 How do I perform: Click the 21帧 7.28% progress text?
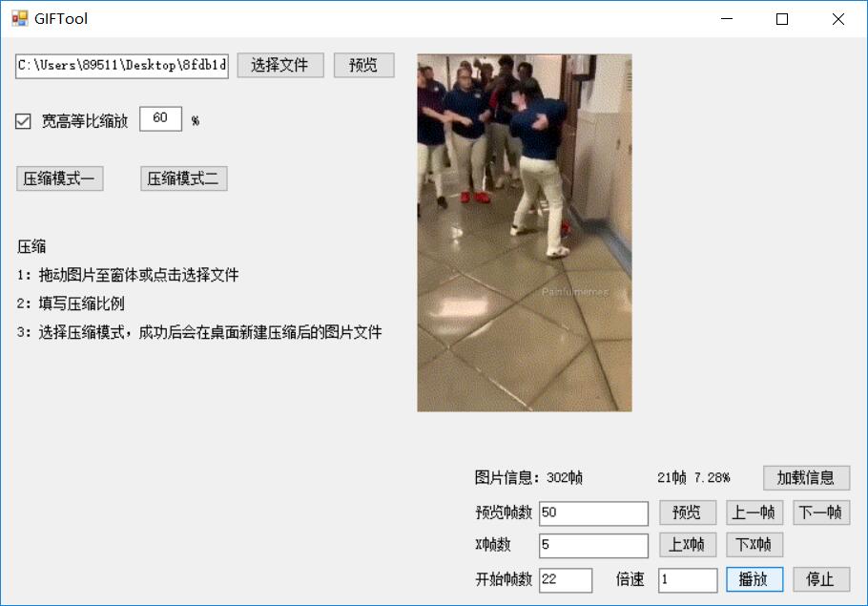click(x=693, y=477)
